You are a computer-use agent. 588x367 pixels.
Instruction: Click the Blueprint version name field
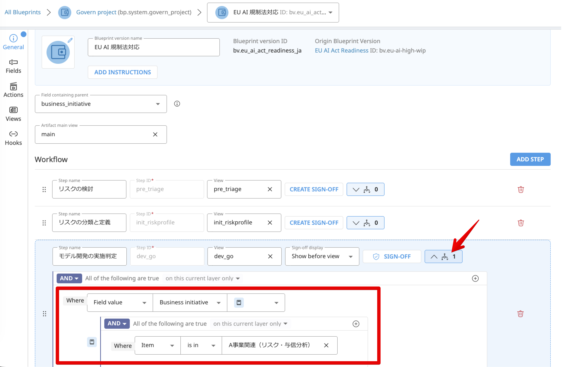[154, 47]
